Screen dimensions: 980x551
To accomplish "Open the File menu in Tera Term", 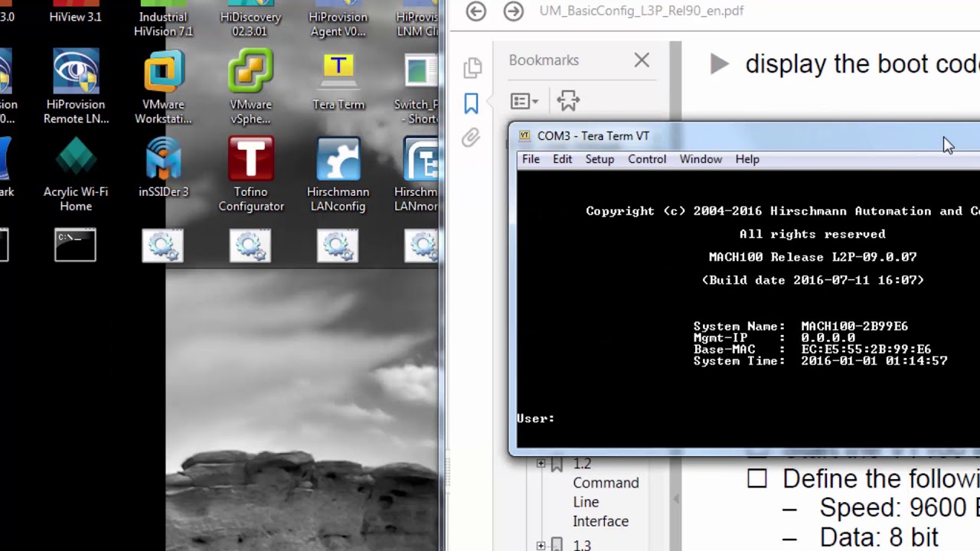I will point(531,159).
